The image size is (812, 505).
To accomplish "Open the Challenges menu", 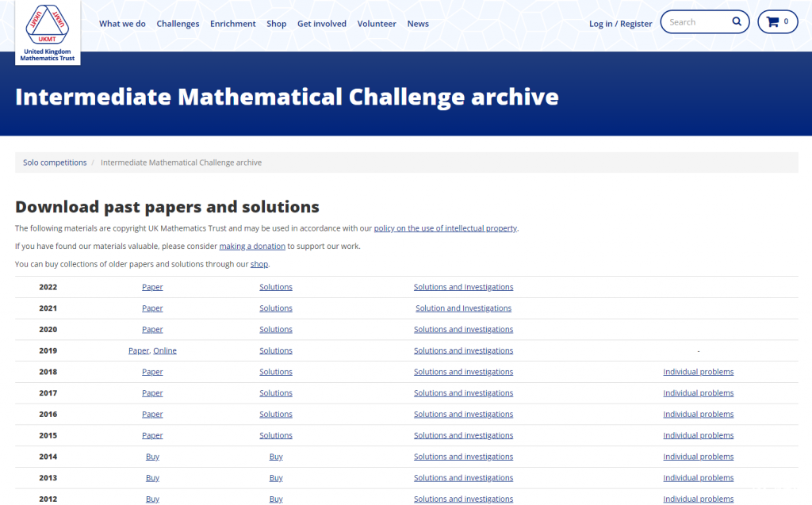I will (178, 24).
